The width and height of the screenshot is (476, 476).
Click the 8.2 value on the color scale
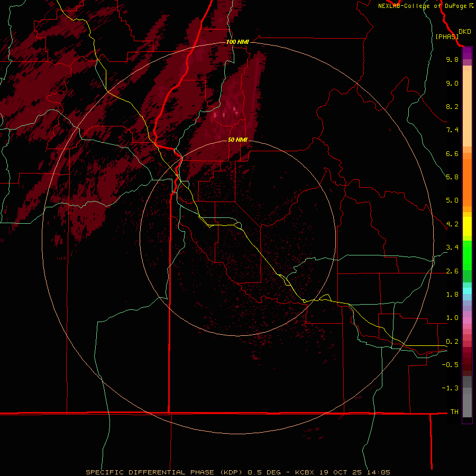[452, 106]
